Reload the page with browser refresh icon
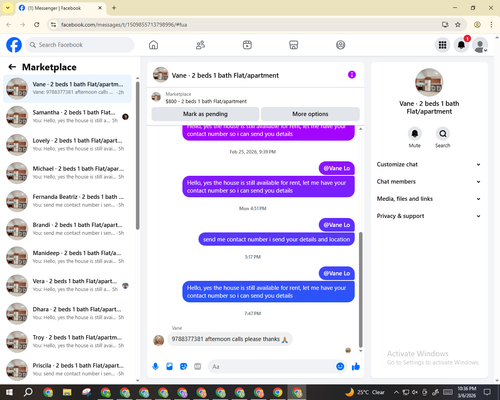Image resolution: width=500 pixels, height=400 pixels. [37, 25]
